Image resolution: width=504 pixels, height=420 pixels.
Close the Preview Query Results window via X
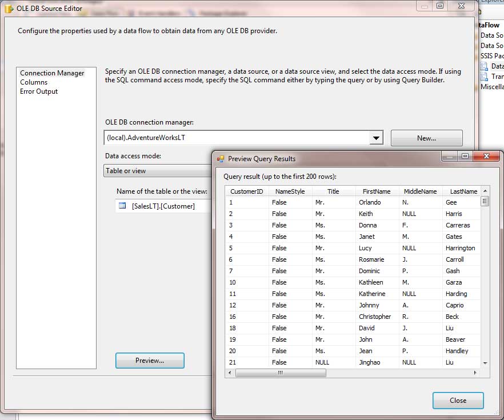click(x=486, y=156)
